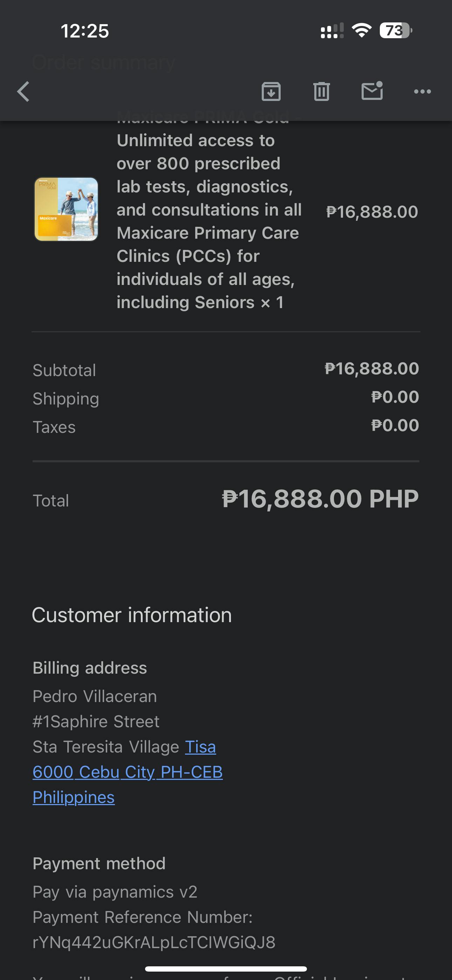The image size is (452, 980).
Task: Open the 6000 Cebu City PH-CEB link
Action: [x=128, y=772]
